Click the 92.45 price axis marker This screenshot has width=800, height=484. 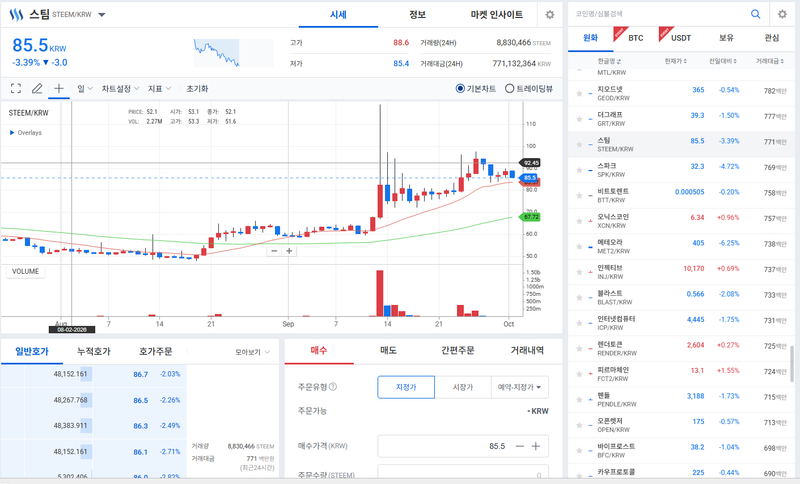[531, 163]
